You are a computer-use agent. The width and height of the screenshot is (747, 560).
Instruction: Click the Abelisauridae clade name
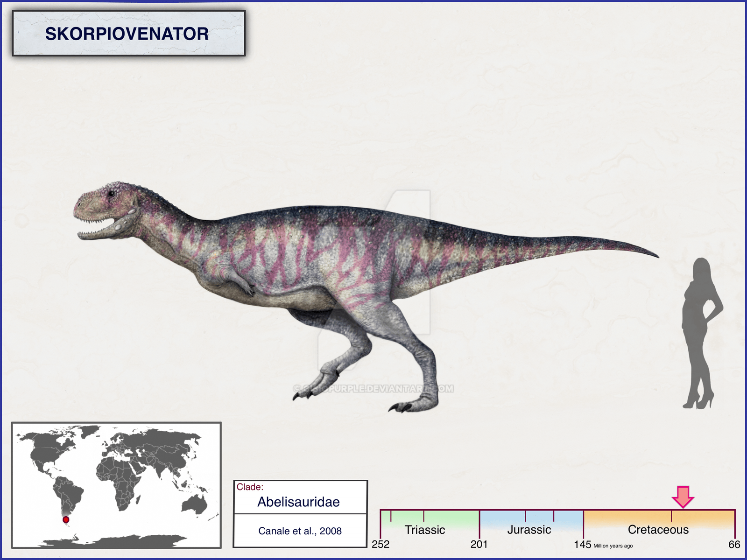tap(299, 502)
